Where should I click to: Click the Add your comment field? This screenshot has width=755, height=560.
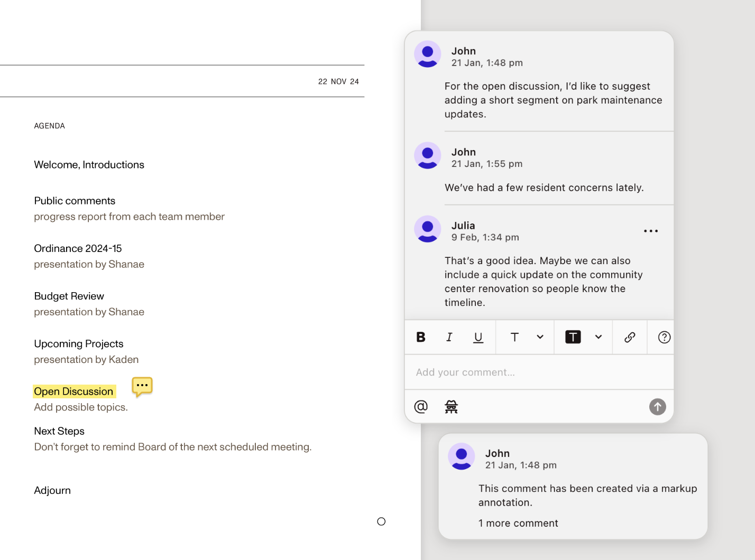coord(538,372)
